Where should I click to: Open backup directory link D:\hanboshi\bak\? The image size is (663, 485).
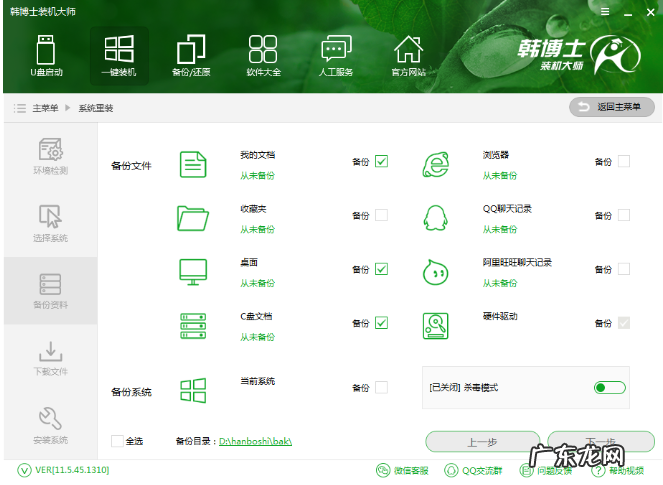pyautogui.click(x=255, y=441)
